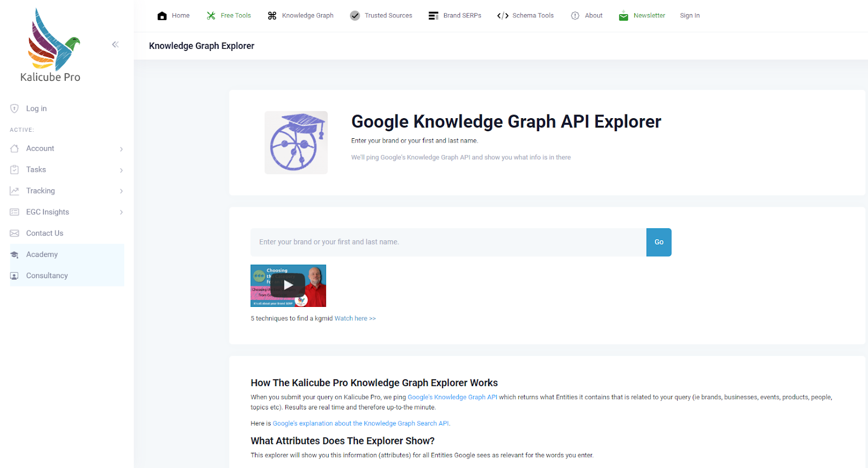Viewport: 868px width, 468px height.
Task: Click the Newsletter green envelope icon
Action: pos(623,16)
